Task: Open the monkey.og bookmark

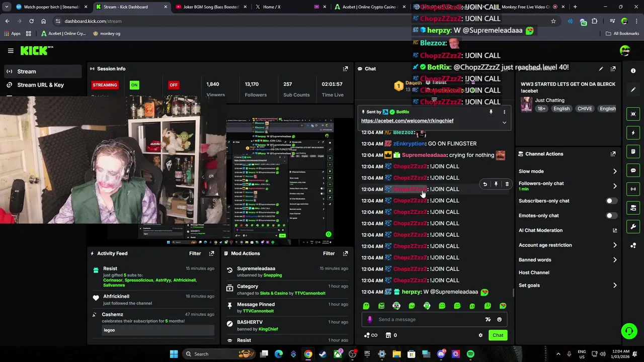Action: tap(106, 34)
